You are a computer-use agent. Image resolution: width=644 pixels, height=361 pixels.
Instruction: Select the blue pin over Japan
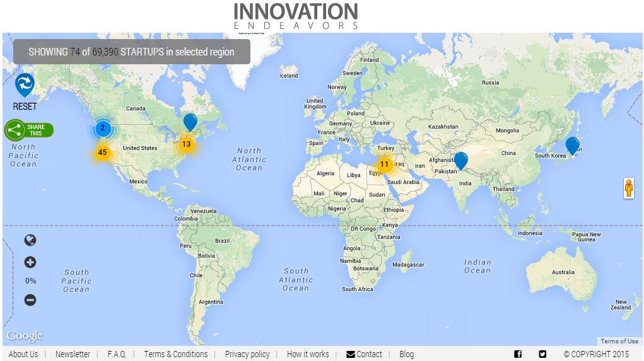(x=573, y=146)
